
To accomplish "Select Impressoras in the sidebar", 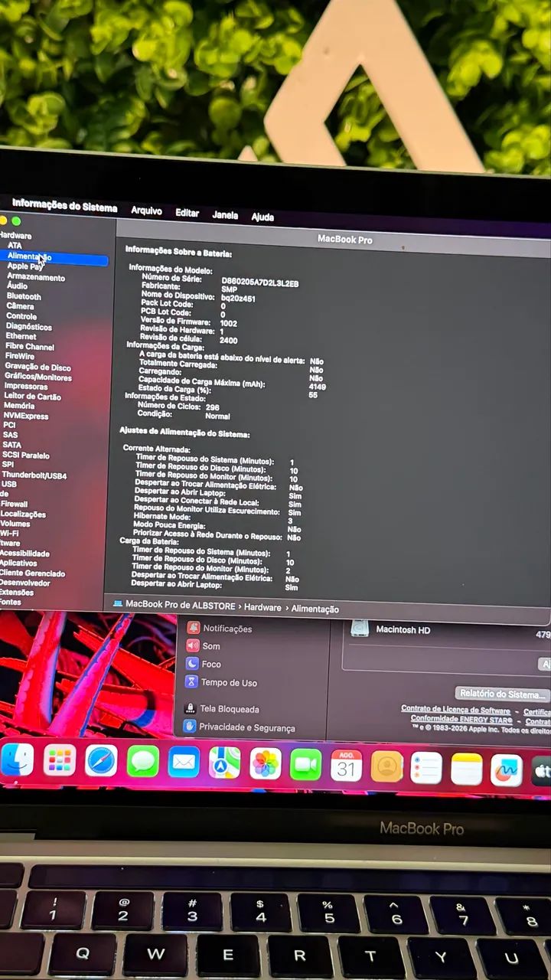I will pos(26,387).
